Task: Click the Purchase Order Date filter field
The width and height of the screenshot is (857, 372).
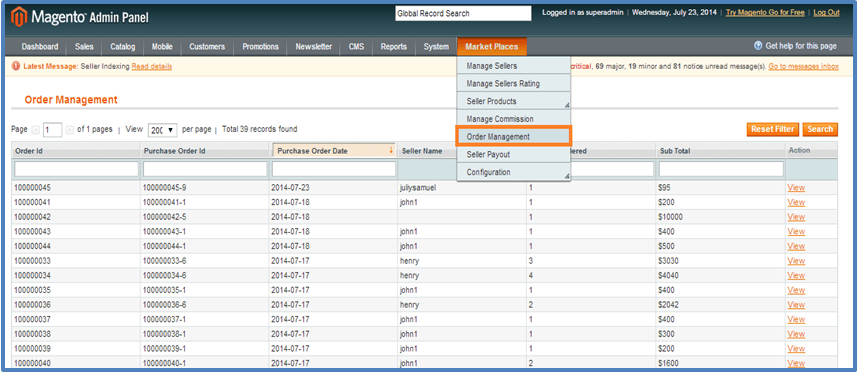Action: coord(334,169)
